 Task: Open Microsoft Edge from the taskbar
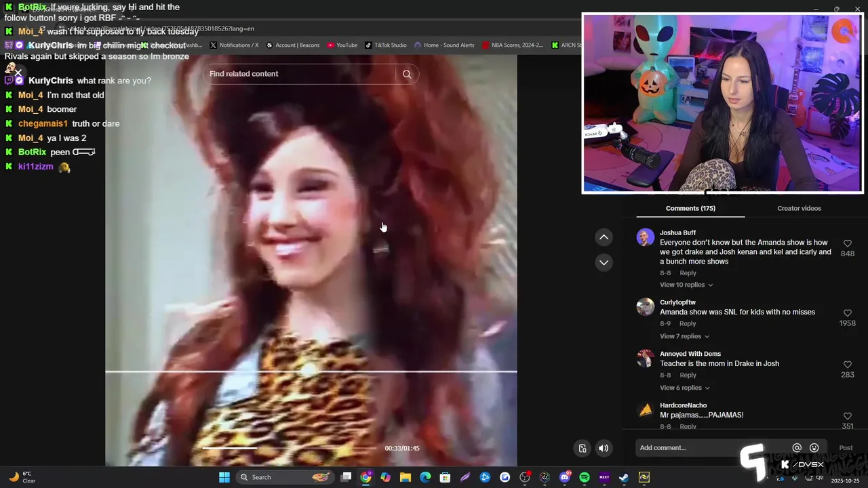[x=425, y=477]
